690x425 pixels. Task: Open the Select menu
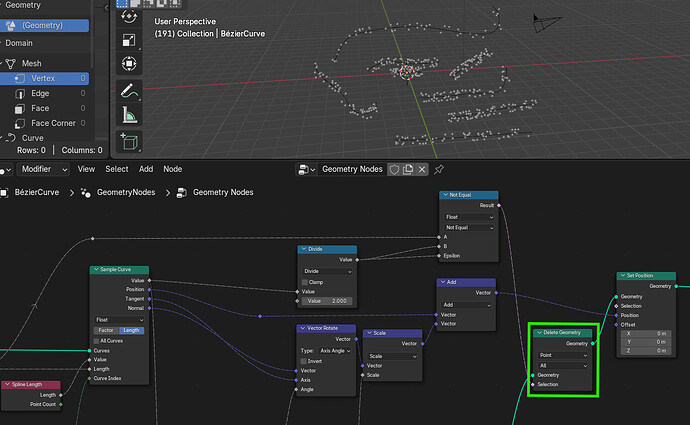tap(117, 169)
